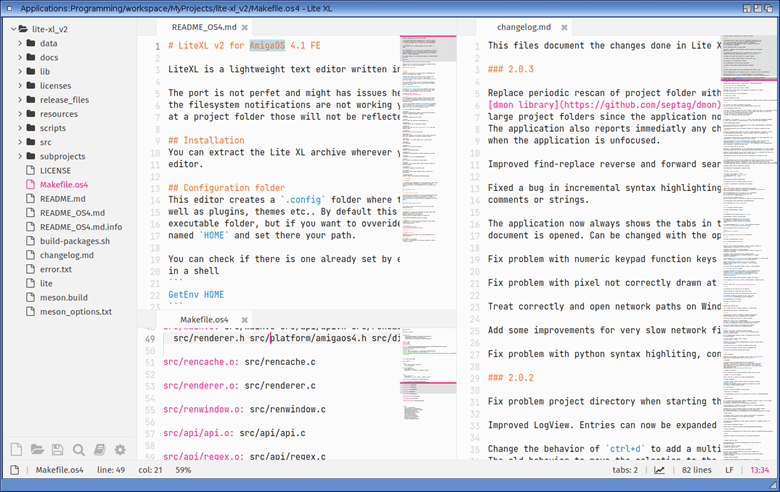Click the New File toolbar icon
This screenshot has width=780, height=492.
click(16, 450)
